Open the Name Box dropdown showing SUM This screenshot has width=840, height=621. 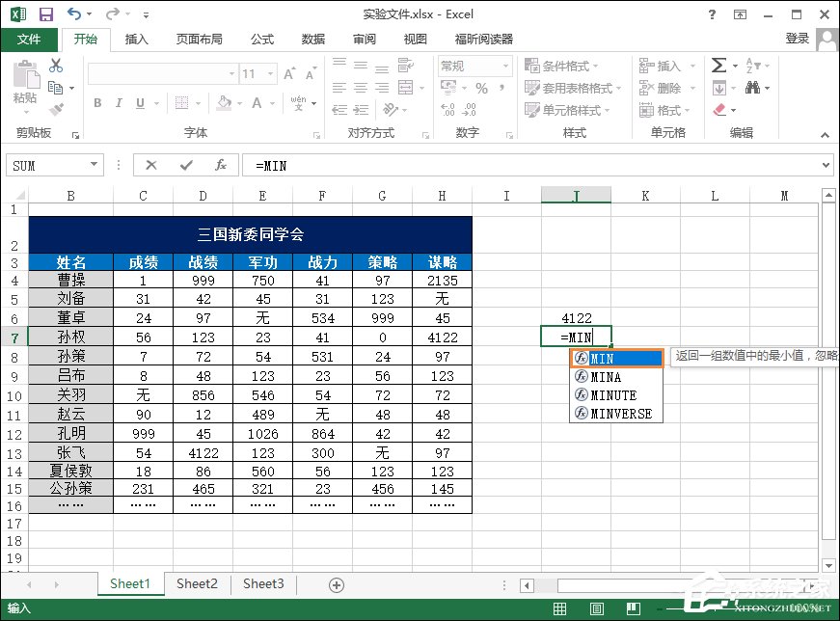(x=93, y=165)
